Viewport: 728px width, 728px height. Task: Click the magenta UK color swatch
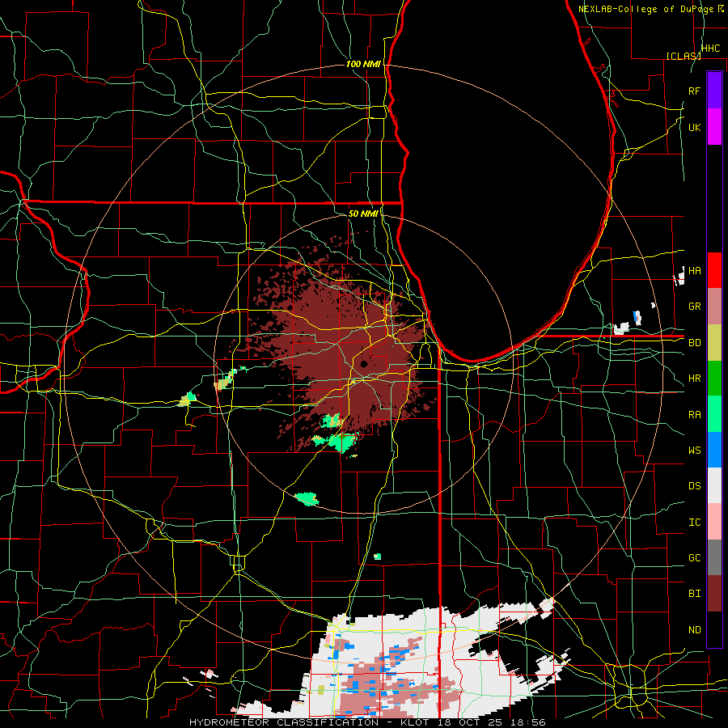click(x=714, y=127)
